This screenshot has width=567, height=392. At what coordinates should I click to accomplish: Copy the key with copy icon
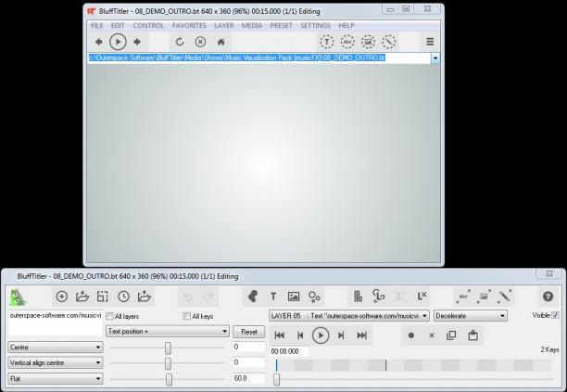[x=451, y=335]
